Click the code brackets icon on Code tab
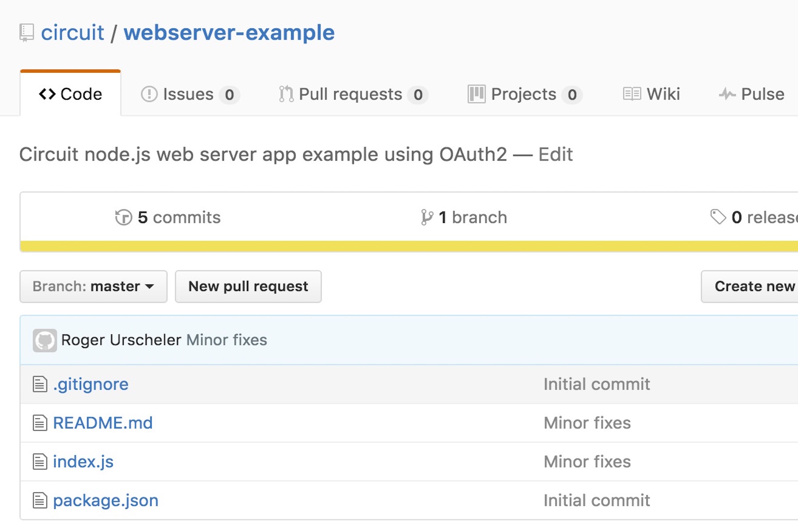This screenshot has width=798, height=532. [x=47, y=94]
